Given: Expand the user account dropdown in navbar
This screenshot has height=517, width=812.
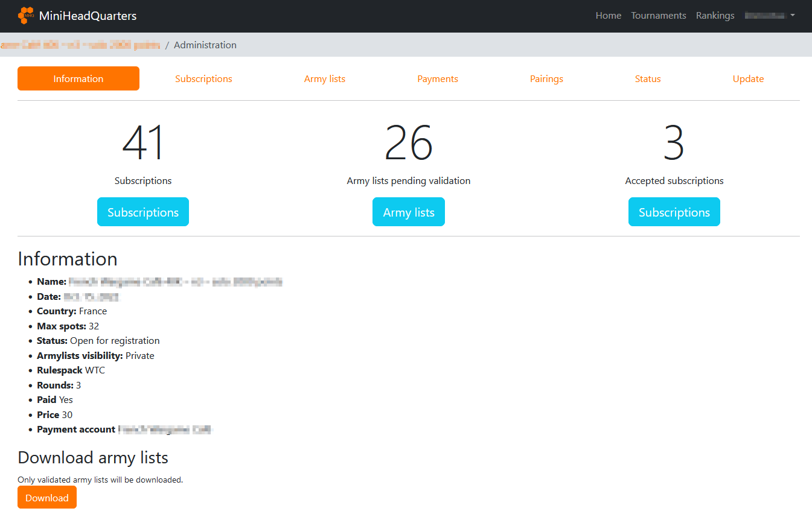Looking at the screenshot, I should 769,16.
